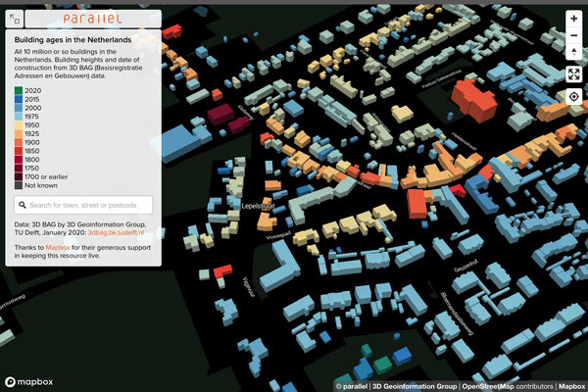Zoom in on the map
Image resolution: width=588 pixels, height=392 pixels.
point(573,19)
